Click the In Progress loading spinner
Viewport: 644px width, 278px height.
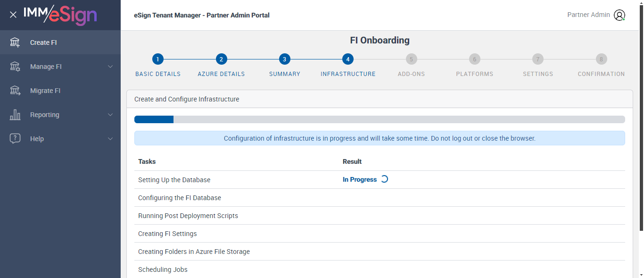(x=384, y=179)
